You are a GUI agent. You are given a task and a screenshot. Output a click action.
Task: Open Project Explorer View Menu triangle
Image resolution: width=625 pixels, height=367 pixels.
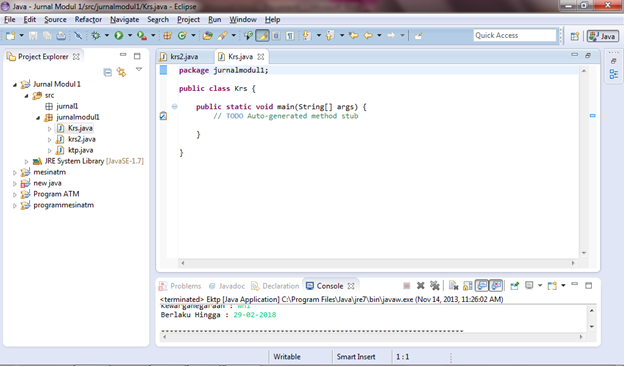pyautogui.click(x=139, y=69)
